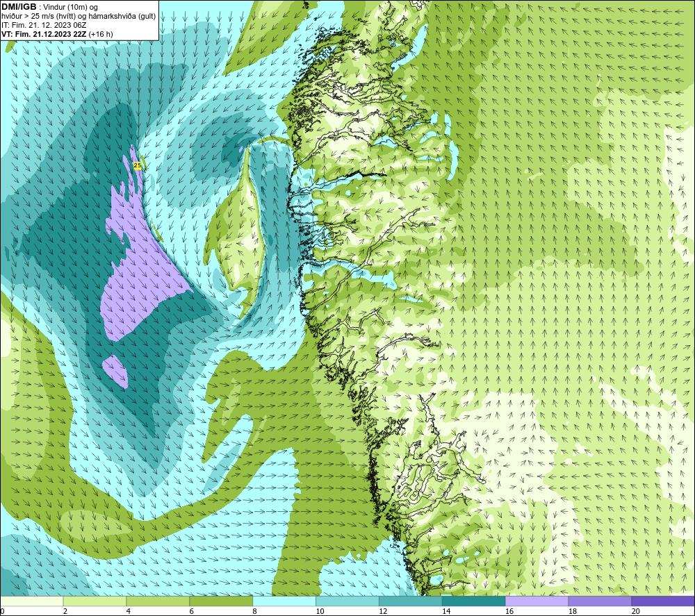The image size is (695, 616).
Task: Click the legend scale value 16
Action: 509,611
